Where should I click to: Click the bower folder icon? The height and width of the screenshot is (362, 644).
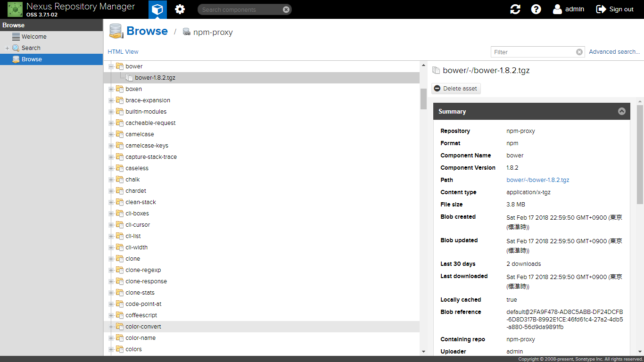[x=120, y=66]
